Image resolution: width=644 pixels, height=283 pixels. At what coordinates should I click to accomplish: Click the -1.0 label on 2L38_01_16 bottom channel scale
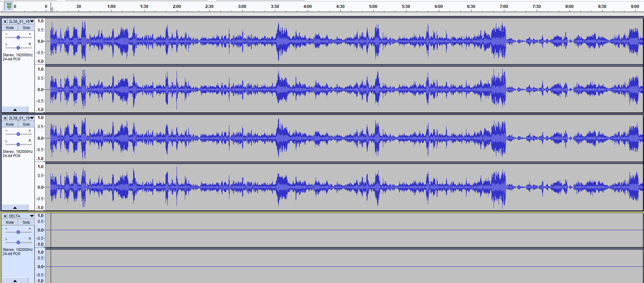[40, 110]
